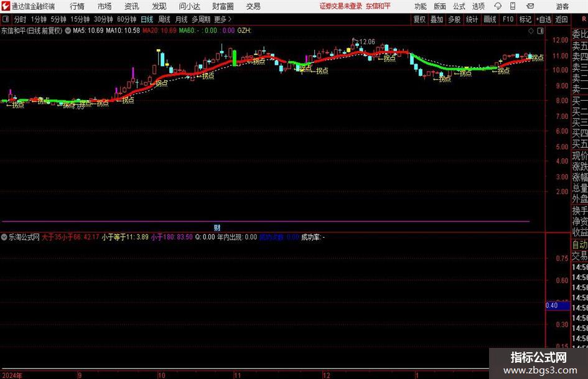Screen dimensions: 588x379
Task: Switch to the 60分钟 period tab
Action: (x=127, y=19)
